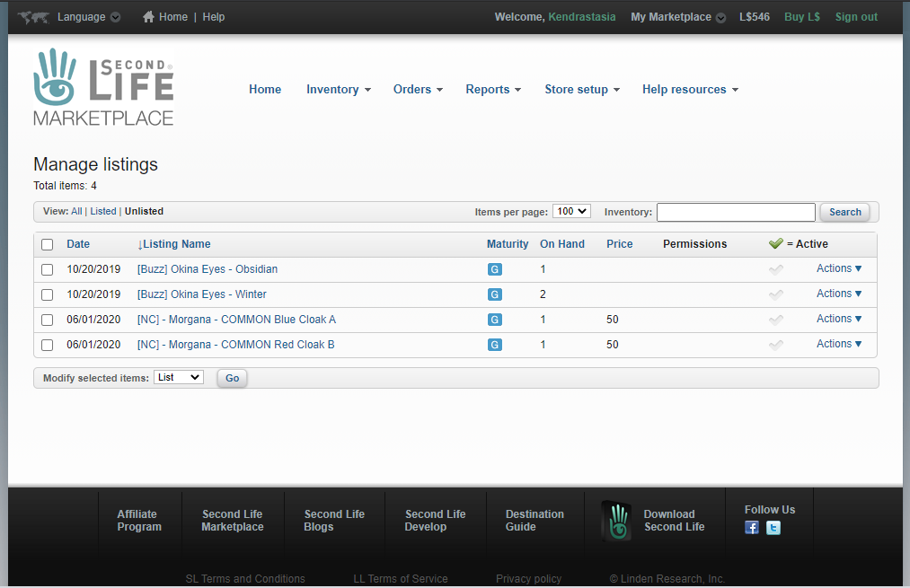Click the house Home icon
The image size is (910, 588).
[x=148, y=17]
